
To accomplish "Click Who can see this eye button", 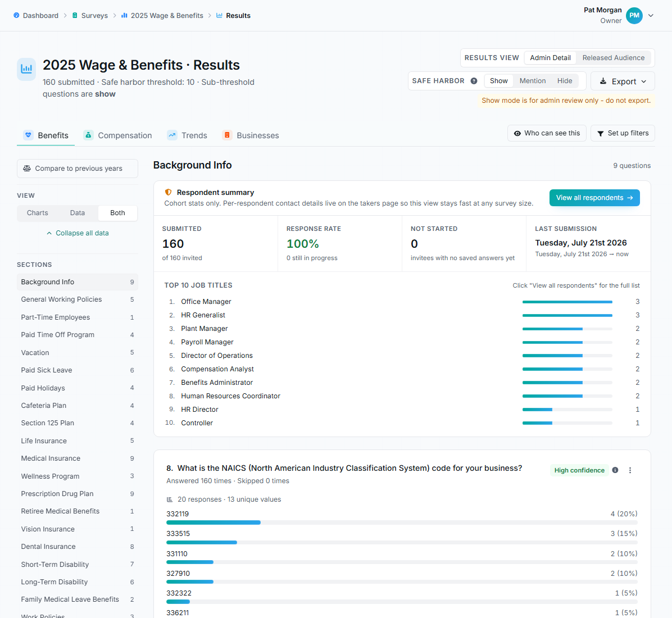I will point(547,133).
